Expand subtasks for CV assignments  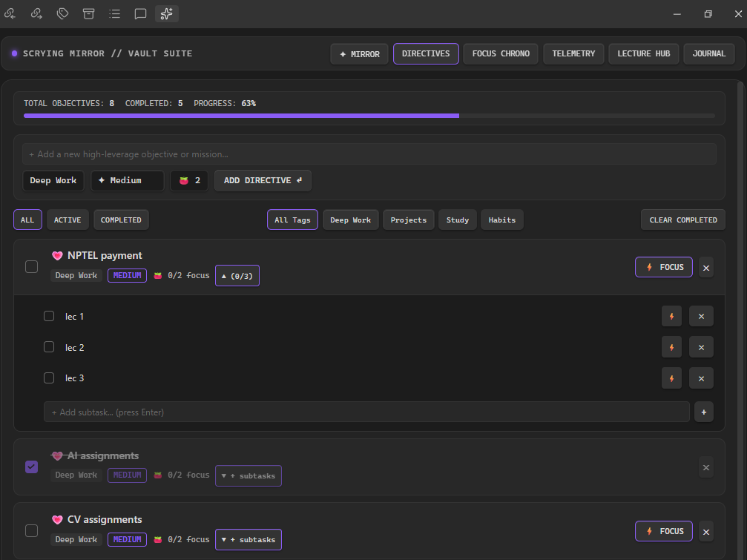point(249,539)
